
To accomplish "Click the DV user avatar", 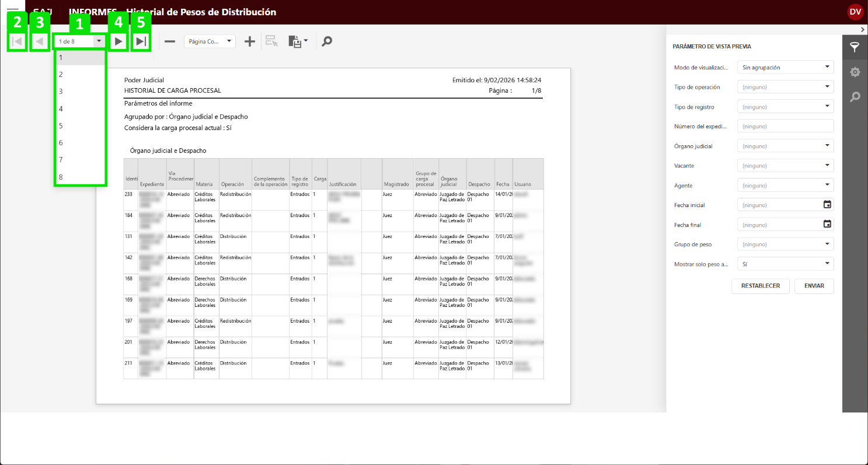I will pos(855,12).
